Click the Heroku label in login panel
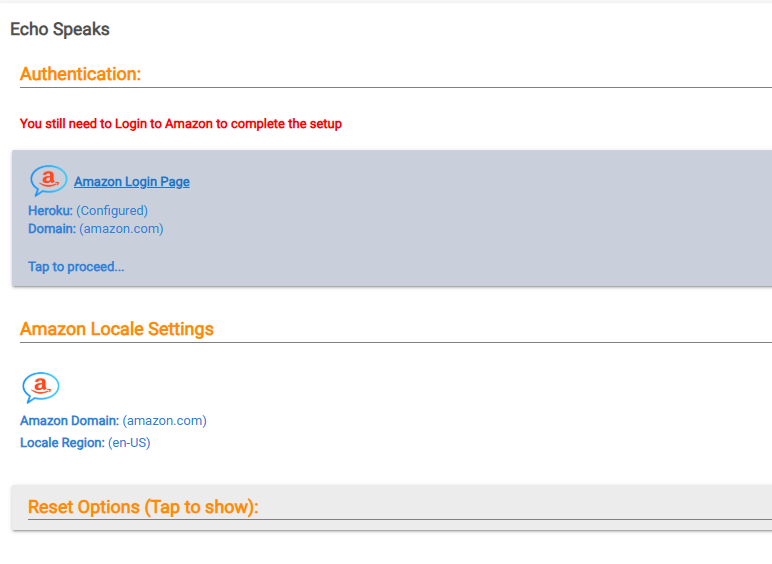 coord(50,211)
